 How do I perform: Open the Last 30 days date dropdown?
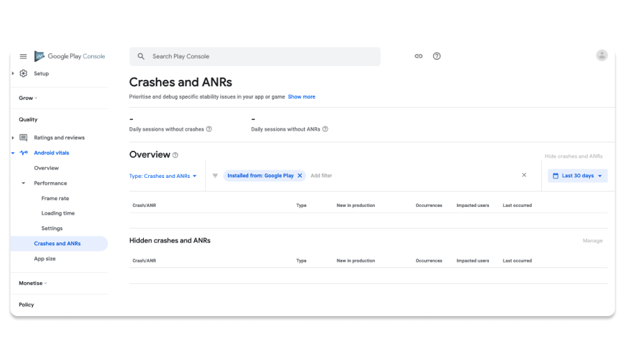pos(577,176)
